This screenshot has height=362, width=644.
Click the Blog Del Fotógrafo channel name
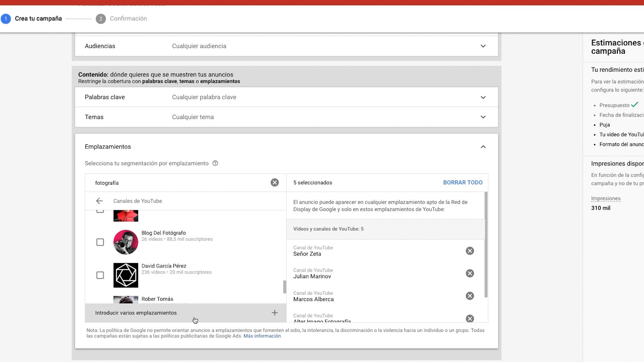[x=164, y=233]
